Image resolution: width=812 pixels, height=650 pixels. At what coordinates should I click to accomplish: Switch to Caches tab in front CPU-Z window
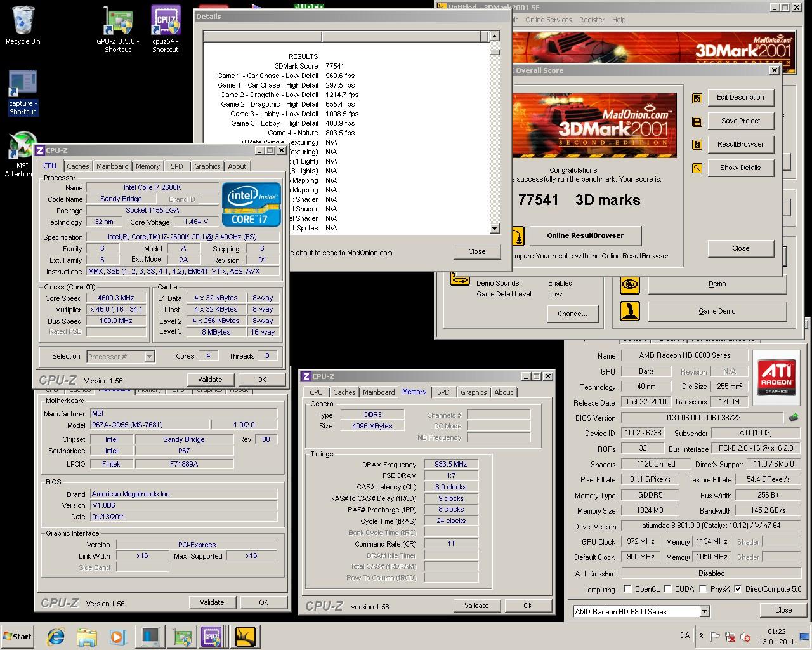78,166
